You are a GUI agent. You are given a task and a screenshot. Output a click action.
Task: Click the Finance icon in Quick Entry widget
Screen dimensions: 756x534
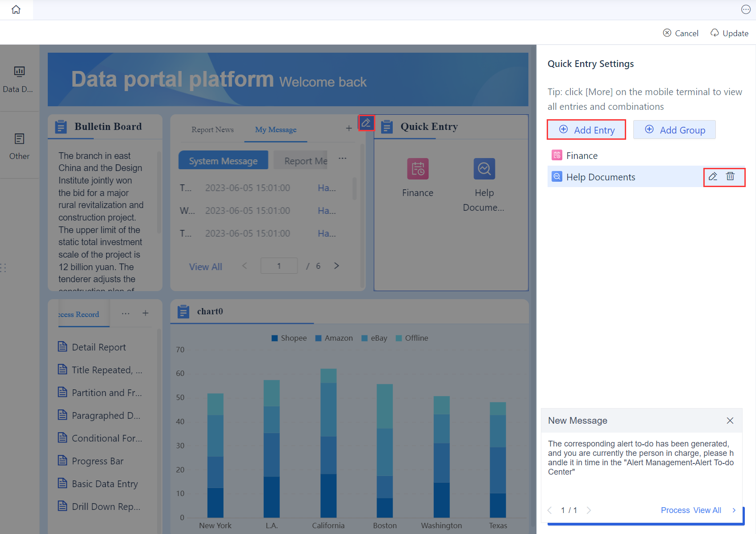click(x=418, y=169)
